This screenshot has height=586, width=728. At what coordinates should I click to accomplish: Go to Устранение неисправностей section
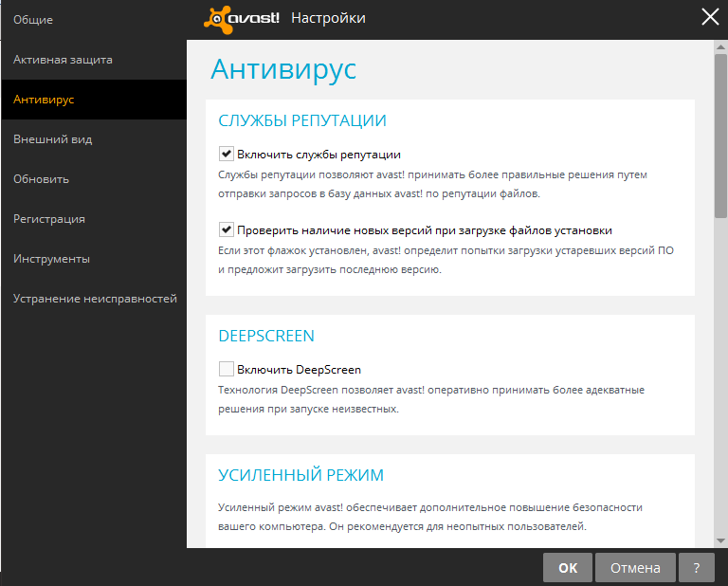(x=95, y=299)
